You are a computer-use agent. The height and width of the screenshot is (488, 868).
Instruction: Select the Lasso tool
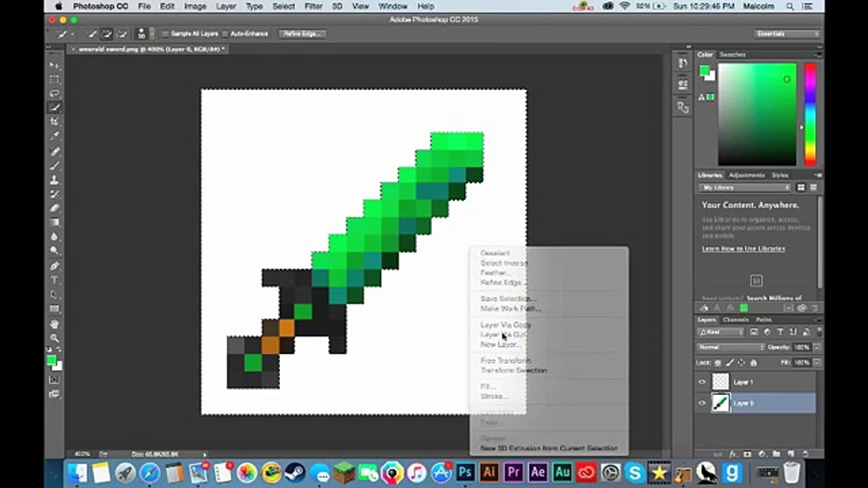point(55,94)
